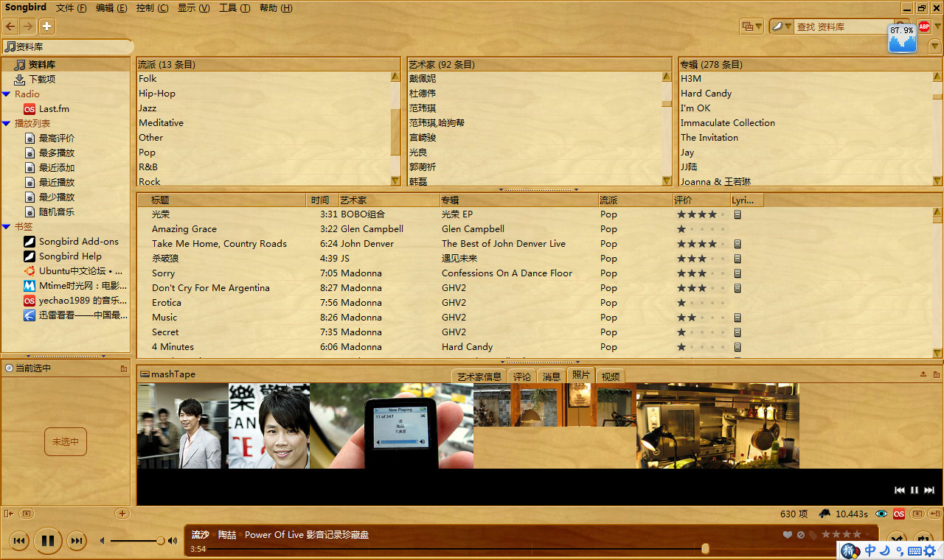This screenshot has height=560, width=944.
Task: Open the Songbird Add-ons bookmark
Action: [79, 241]
